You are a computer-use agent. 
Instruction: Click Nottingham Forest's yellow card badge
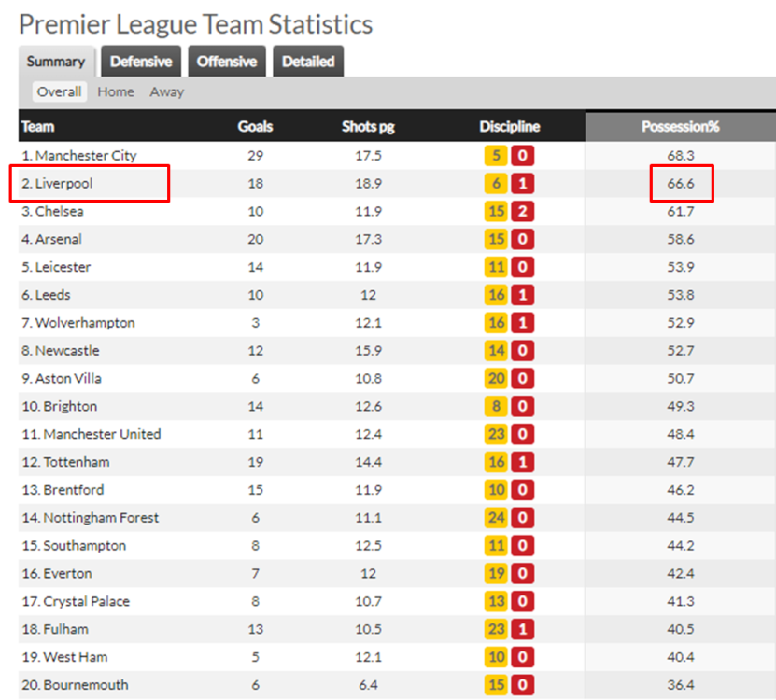point(497,517)
